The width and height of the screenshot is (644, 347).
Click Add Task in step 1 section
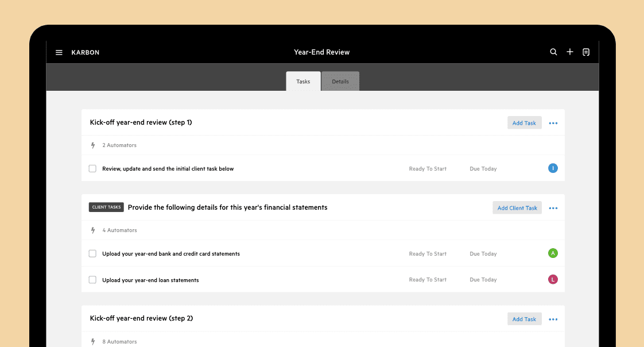point(525,123)
